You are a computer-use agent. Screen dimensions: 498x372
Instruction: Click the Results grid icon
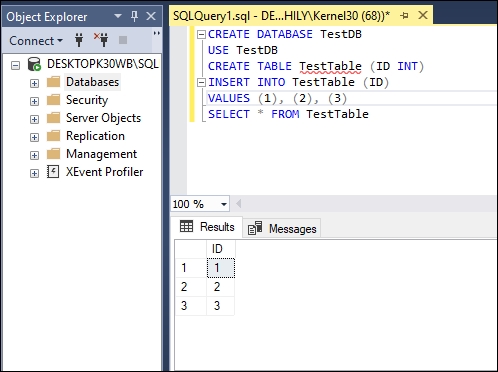click(186, 226)
